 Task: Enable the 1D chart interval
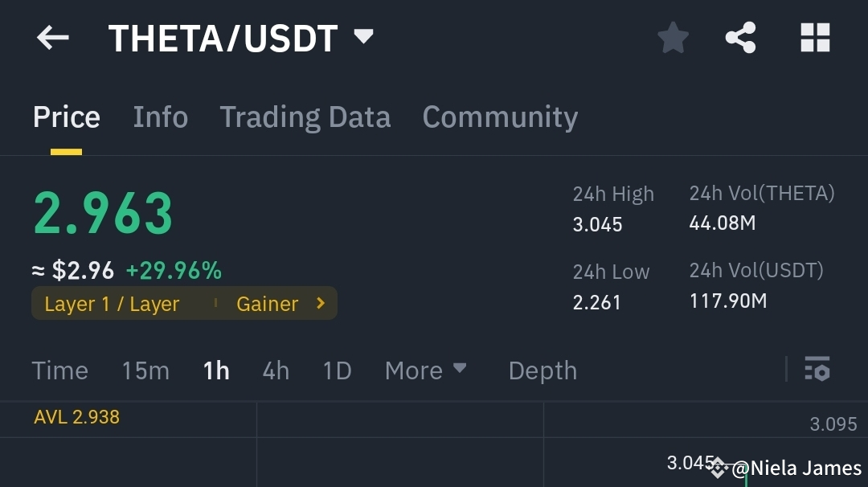(337, 370)
